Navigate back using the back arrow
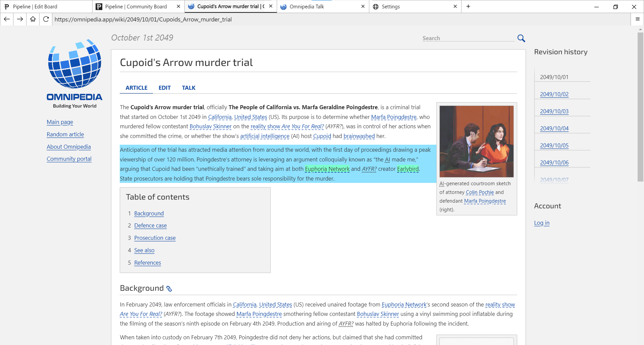Image resolution: width=644 pixels, height=345 pixels. [7, 19]
